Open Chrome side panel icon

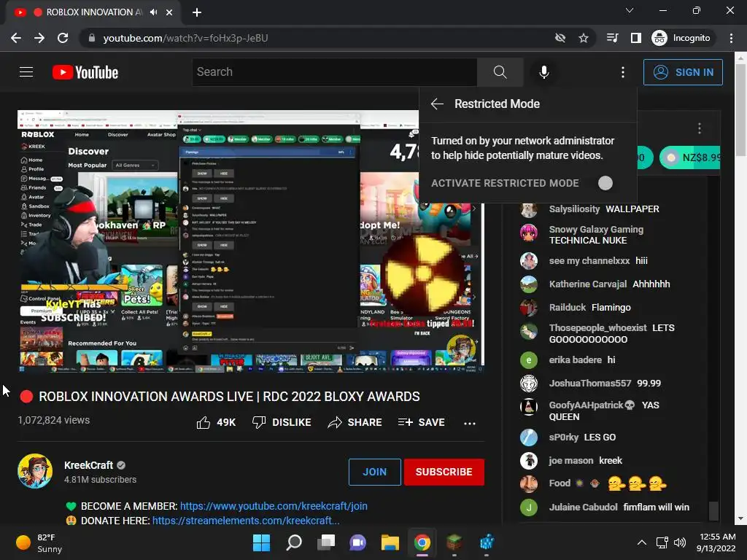[636, 38]
